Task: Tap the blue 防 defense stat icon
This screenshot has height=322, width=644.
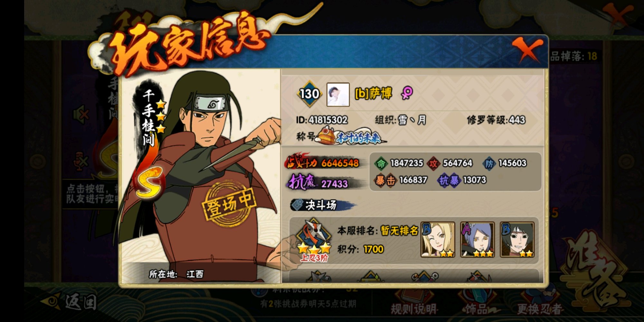Action: [489, 164]
